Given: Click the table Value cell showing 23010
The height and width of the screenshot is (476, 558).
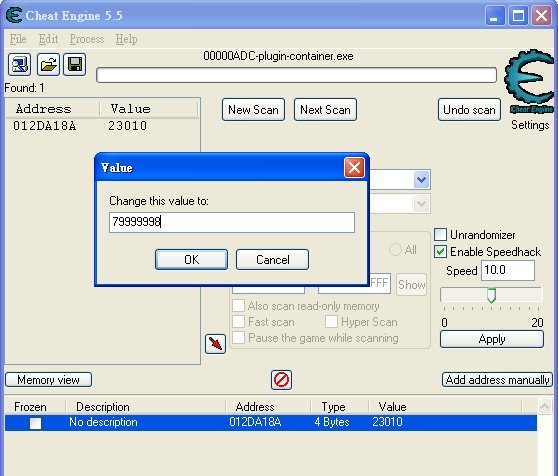Looking at the screenshot, I should pos(387,422).
